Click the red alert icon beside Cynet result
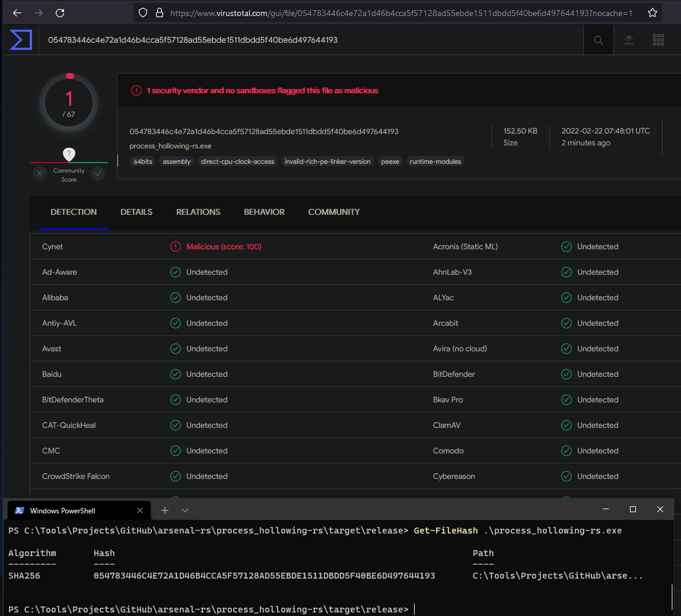Image resolution: width=681 pixels, height=616 pixels. coord(176,247)
